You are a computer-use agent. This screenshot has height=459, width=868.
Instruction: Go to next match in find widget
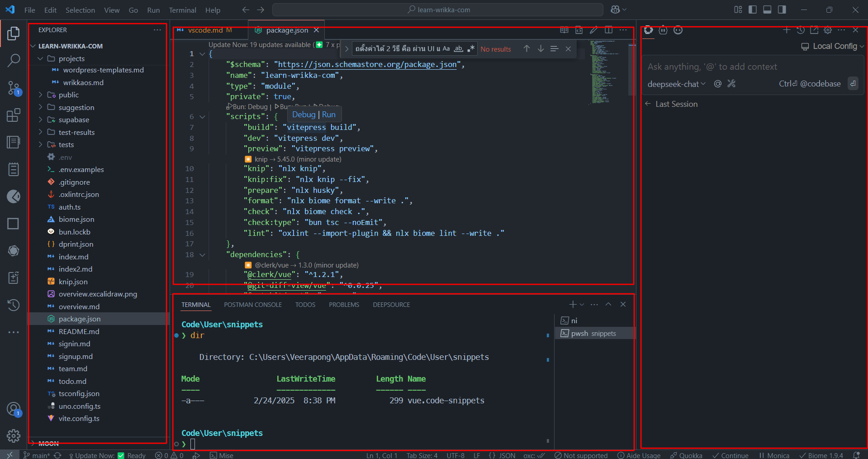click(541, 48)
